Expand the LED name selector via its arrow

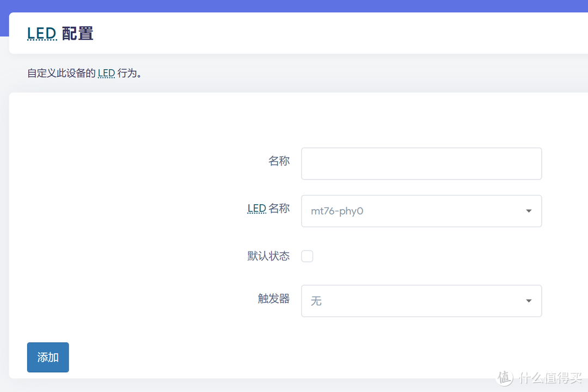pos(528,211)
